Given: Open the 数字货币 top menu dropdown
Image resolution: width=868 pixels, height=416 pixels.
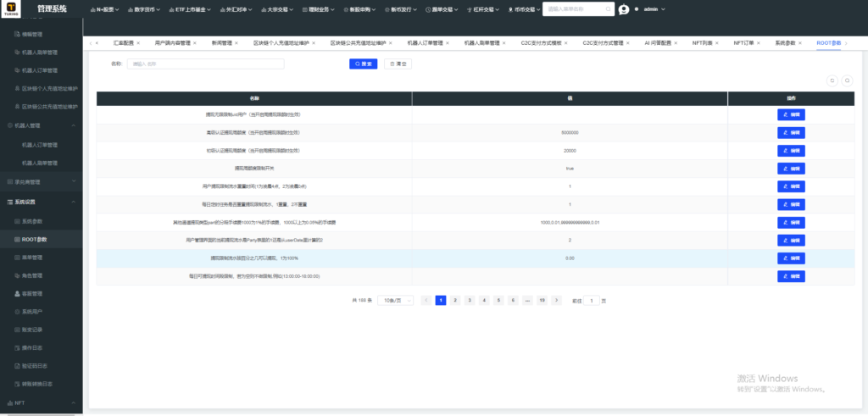Looking at the screenshot, I should pyautogui.click(x=144, y=9).
